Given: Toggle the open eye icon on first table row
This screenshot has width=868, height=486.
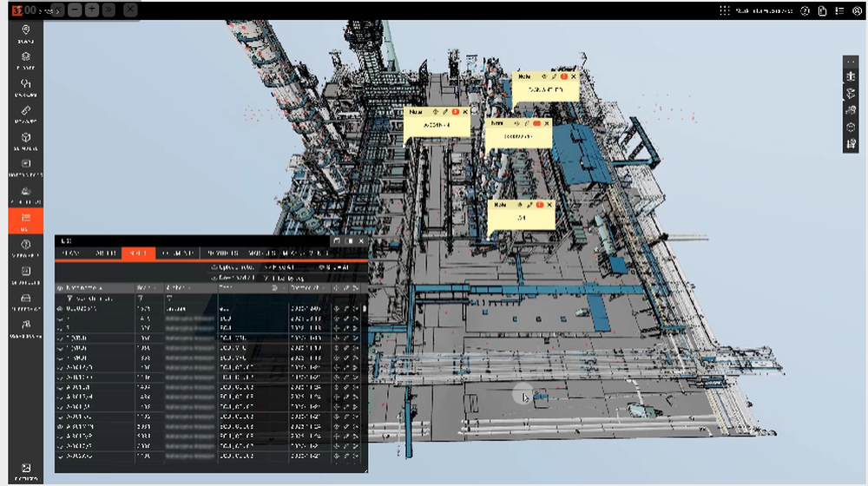Looking at the screenshot, I should click(61, 309).
